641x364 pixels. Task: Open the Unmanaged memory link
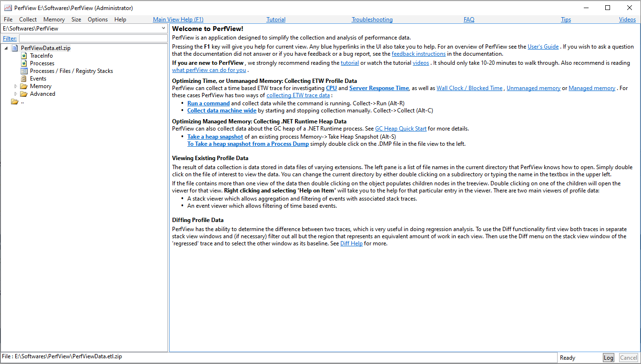tap(533, 88)
